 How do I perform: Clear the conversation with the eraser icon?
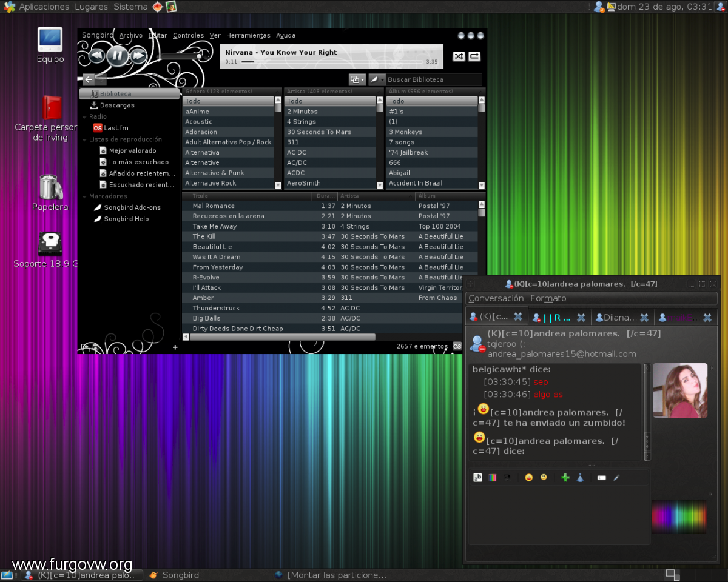point(601,477)
